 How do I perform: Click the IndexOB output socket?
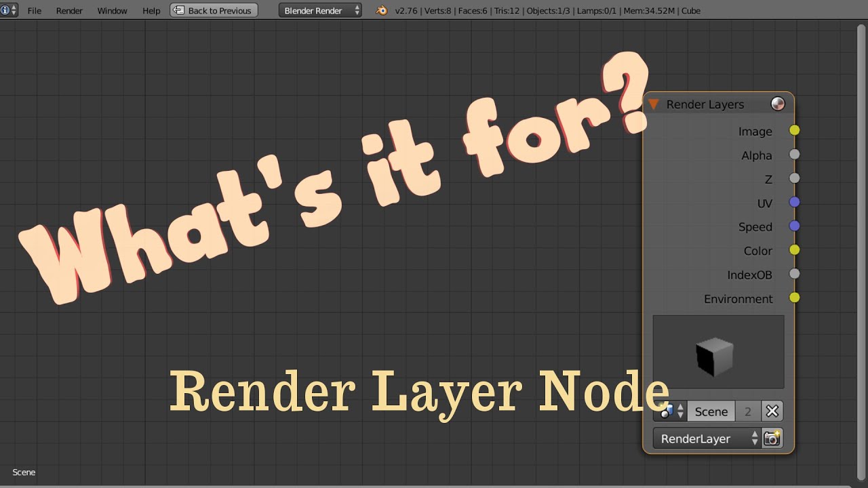[x=795, y=274]
